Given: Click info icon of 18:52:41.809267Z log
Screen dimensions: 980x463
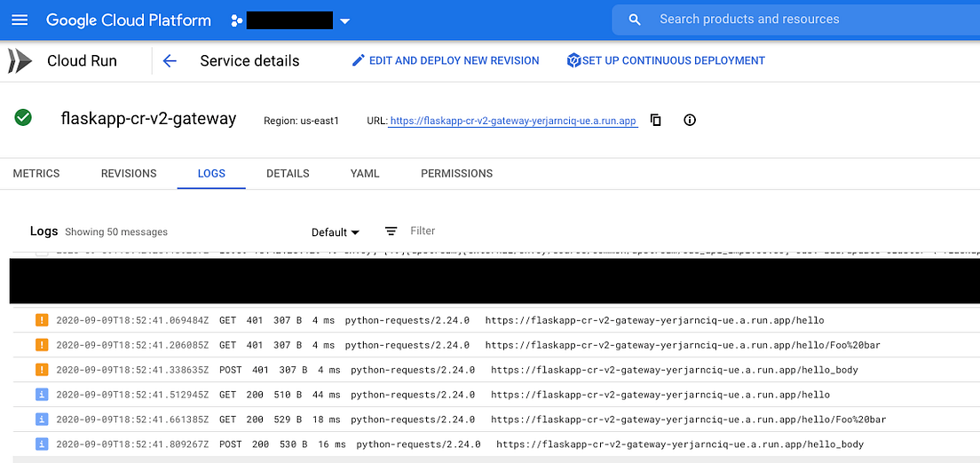Looking at the screenshot, I should point(41,445).
